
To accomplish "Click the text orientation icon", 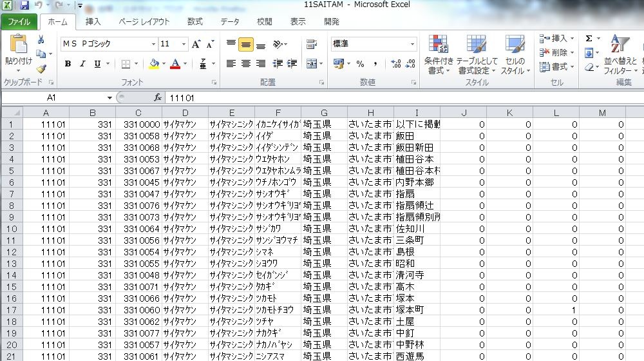I will tap(278, 44).
